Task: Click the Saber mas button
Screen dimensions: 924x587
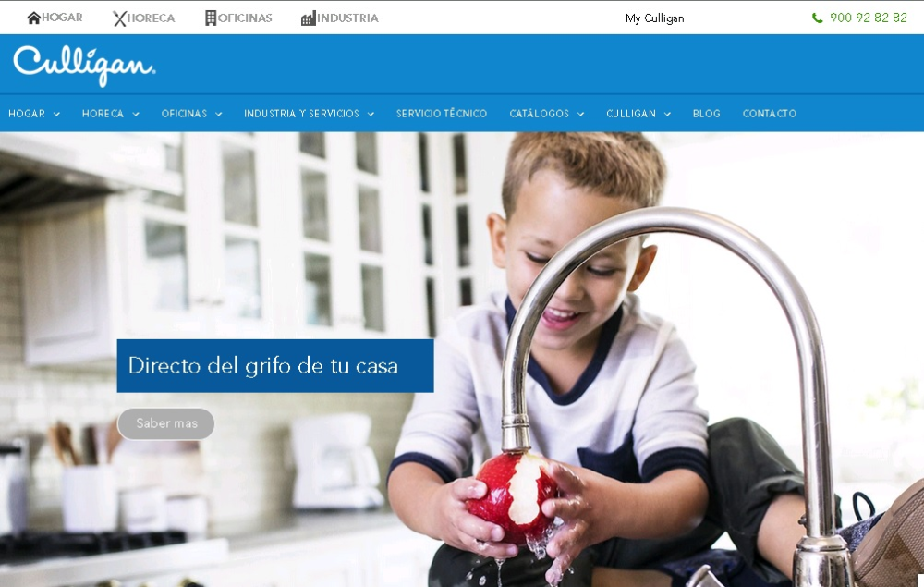Action: click(x=166, y=423)
